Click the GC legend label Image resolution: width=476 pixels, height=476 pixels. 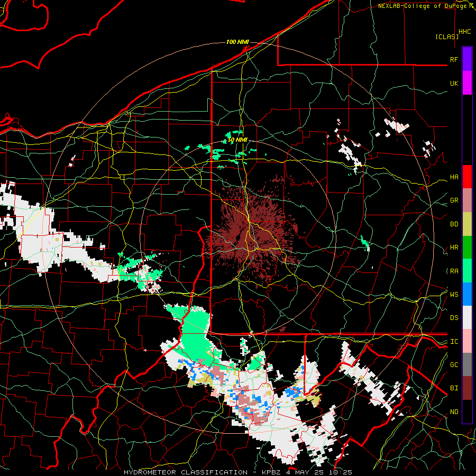click(x=454, y=365)
